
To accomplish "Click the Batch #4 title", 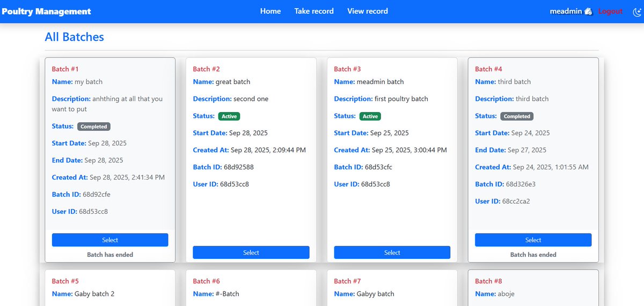I will 489,69.
